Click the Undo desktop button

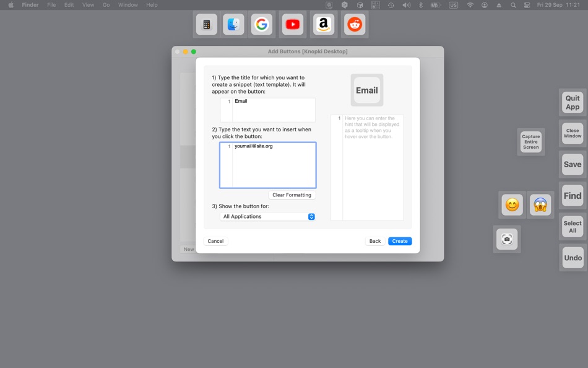click(x=573, y=258)
